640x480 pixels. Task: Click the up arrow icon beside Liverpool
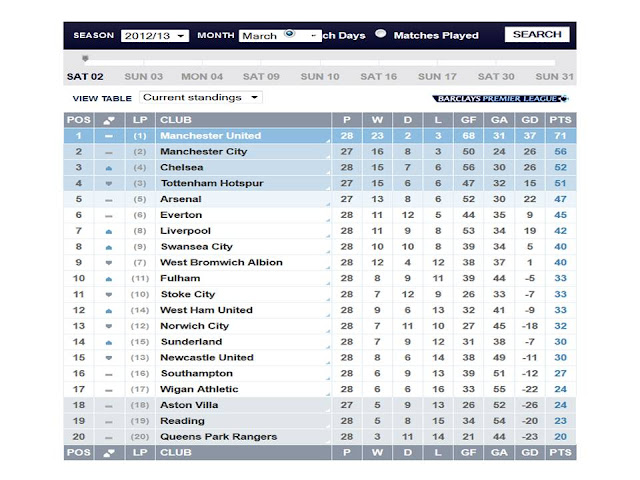click(x=108, y=231)
